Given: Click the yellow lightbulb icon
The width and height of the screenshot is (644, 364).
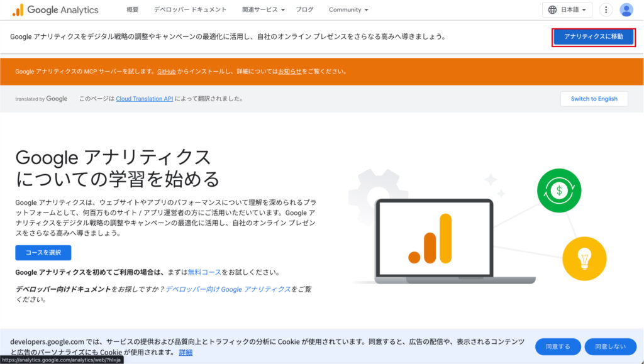Looking at the screenshot, I should [584, 258].
